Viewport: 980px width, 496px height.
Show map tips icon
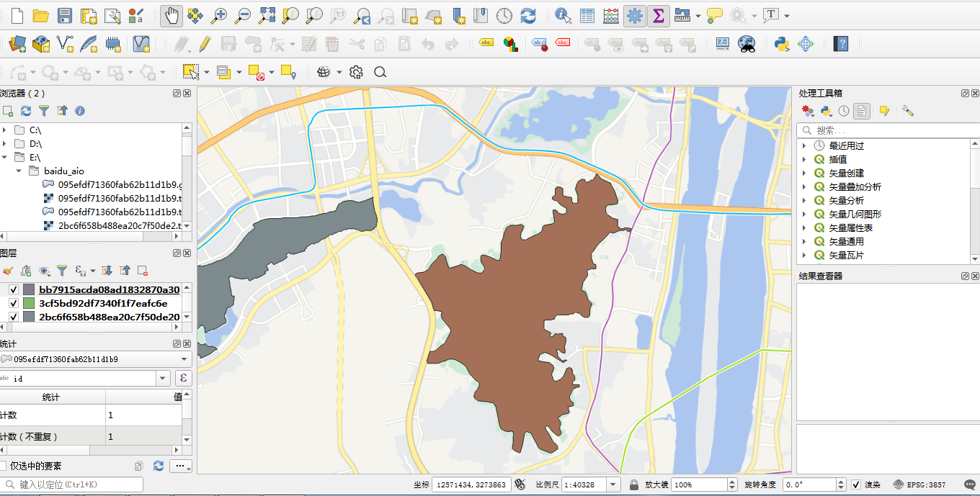[715, 15]
